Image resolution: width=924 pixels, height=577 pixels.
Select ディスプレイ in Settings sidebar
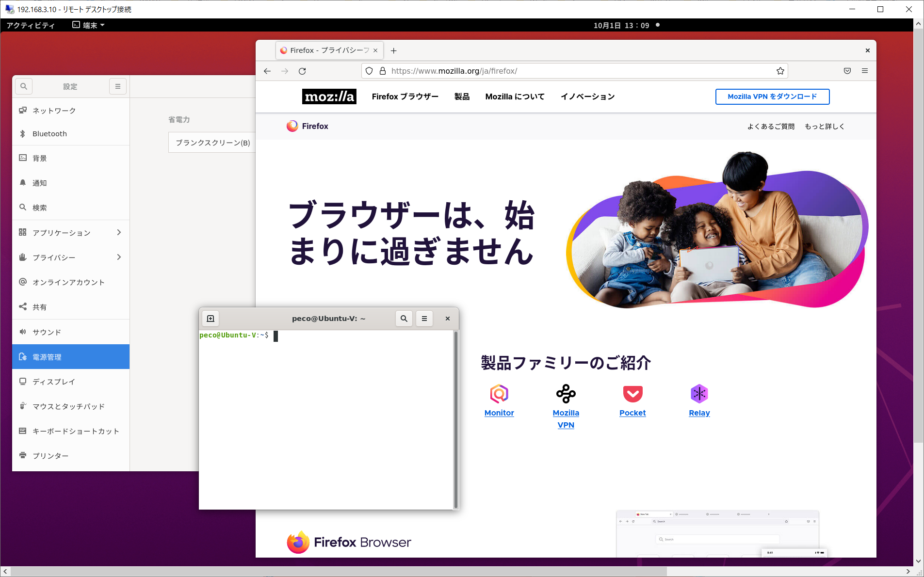coord(71,382)
